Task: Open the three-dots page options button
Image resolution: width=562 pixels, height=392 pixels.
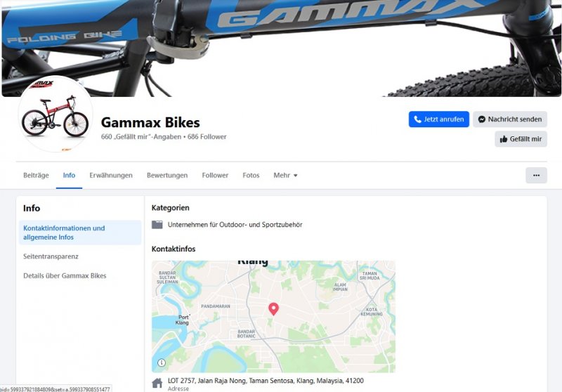Action: click(x=536, y=175)
